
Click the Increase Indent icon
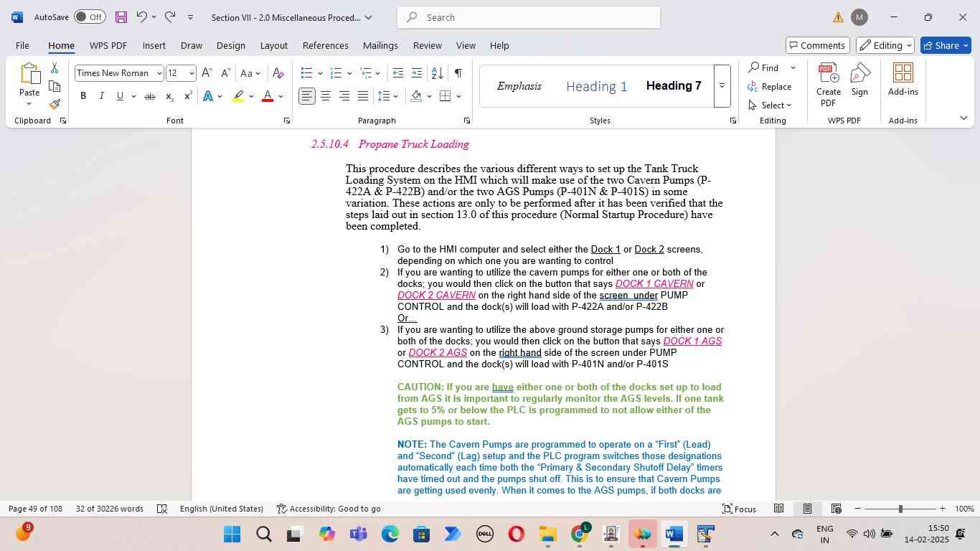(416, 73)
